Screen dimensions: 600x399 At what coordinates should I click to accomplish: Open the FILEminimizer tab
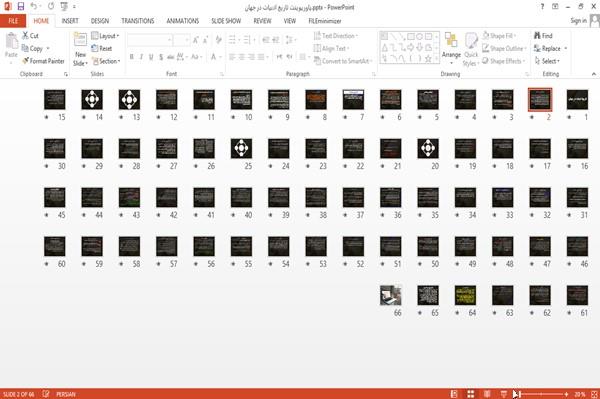click(324, 21)
